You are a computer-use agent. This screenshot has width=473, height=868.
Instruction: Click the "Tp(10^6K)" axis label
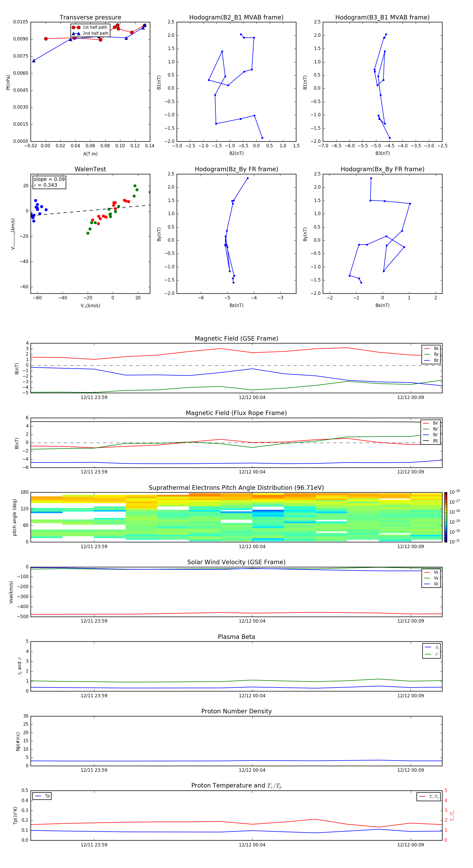(15, 816)
